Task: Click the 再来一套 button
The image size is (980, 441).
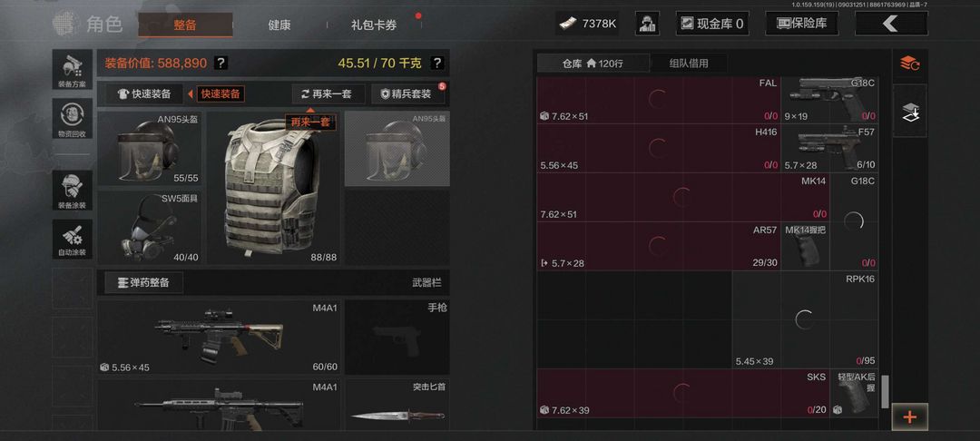Action: coord(326,93)
